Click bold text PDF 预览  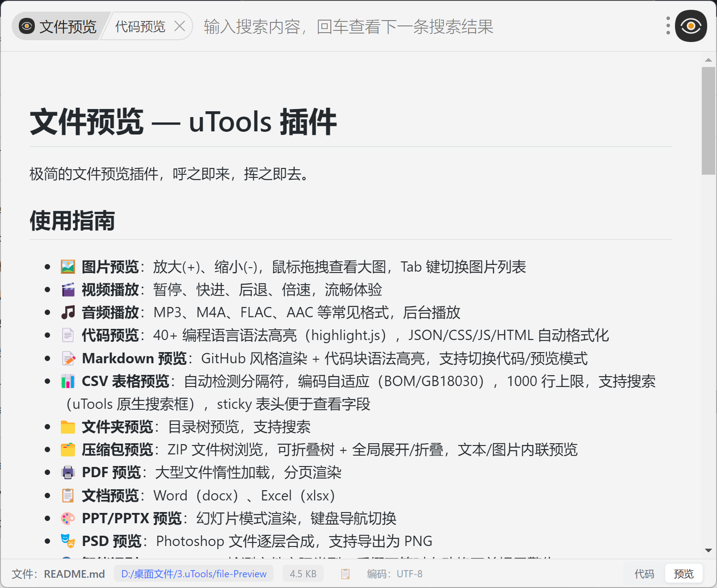point(111,472)
